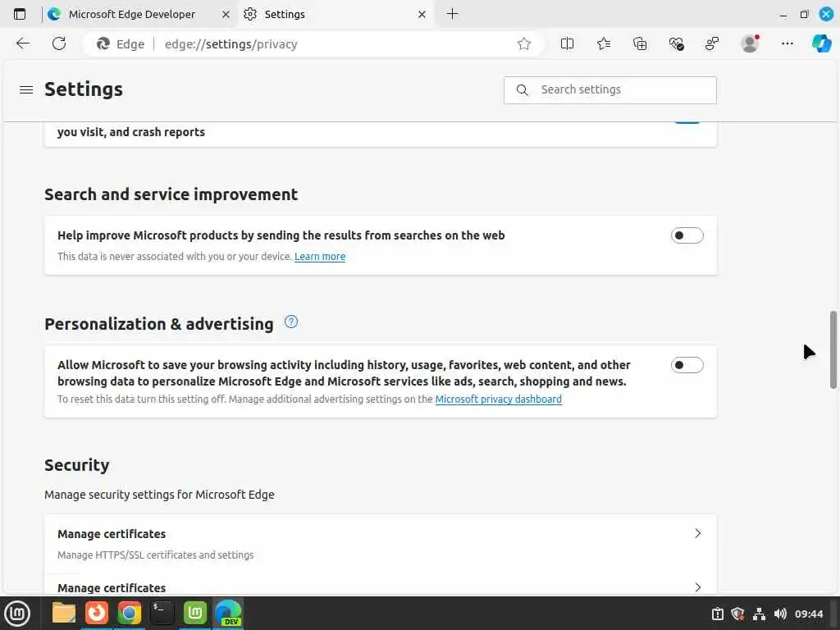Click the Edge site identity button
840x630 pixels.
[x=121, y=44]
